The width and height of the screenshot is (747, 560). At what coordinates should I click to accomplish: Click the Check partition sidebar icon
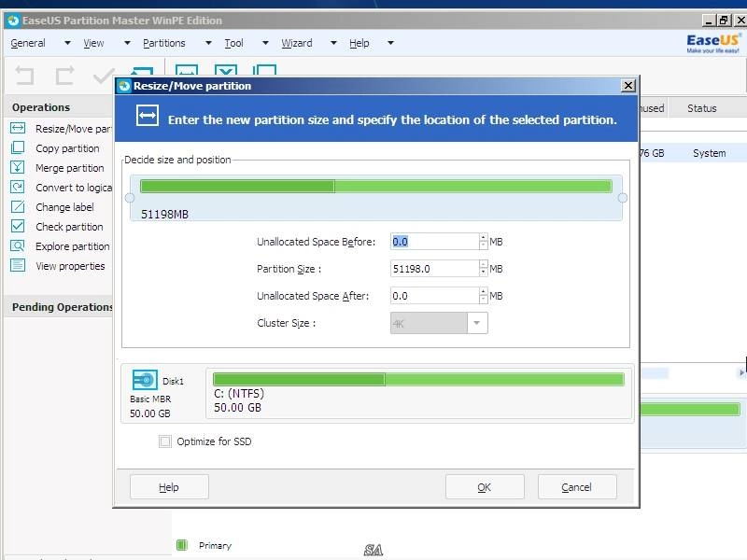point(18,226)
